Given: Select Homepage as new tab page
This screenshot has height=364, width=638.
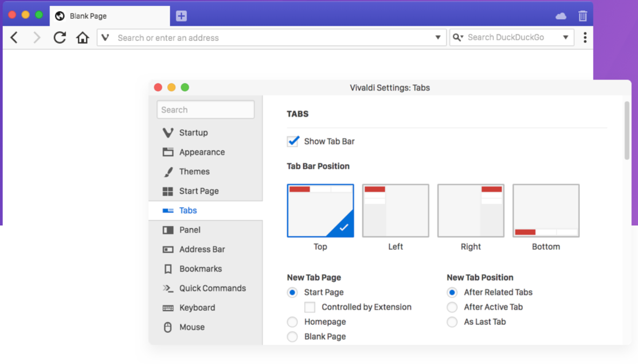Looking at the screenshot, I should point(292,322).
